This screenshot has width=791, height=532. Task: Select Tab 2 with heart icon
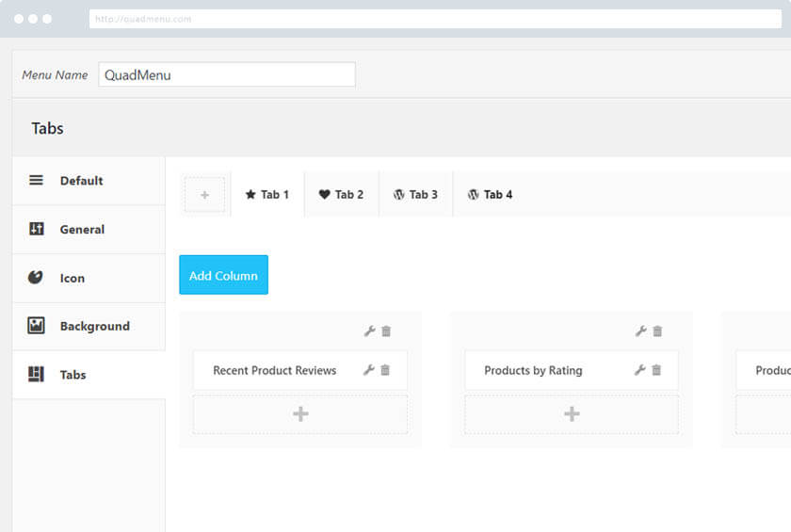tap(341, 195)
